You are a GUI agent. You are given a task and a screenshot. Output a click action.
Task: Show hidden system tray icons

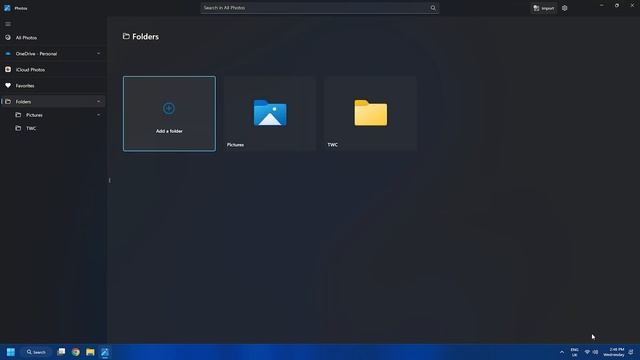(x=562, y=352)
